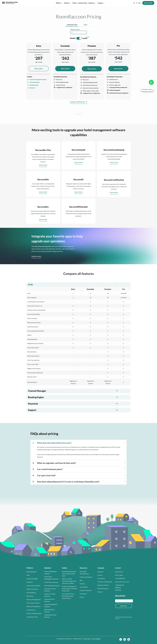Switch to the Hostel tab
This screenshot has height=644, width=157.
(x=85, y=25)
